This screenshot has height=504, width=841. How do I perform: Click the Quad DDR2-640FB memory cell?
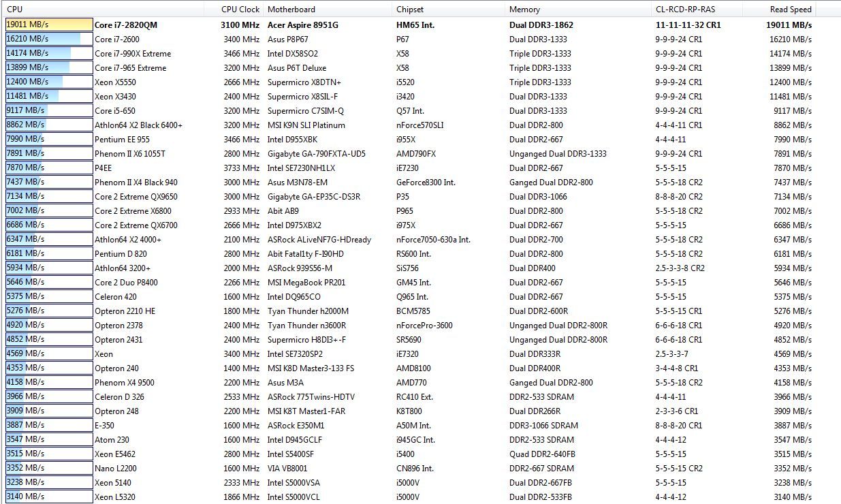coord(541,454)
